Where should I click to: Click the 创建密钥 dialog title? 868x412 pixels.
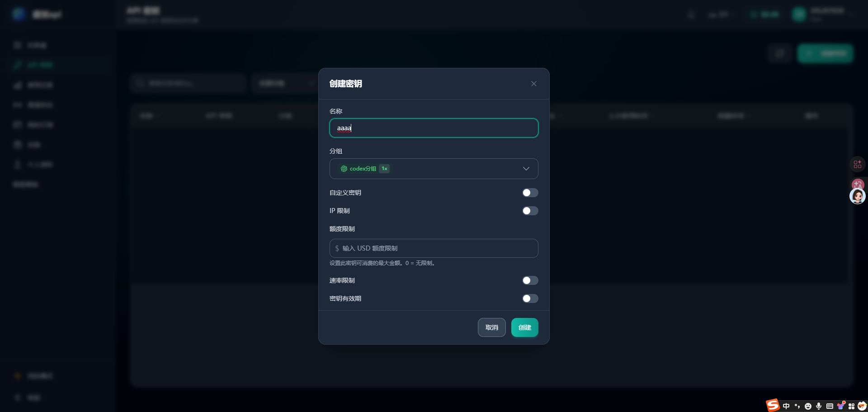click(346, 84)
